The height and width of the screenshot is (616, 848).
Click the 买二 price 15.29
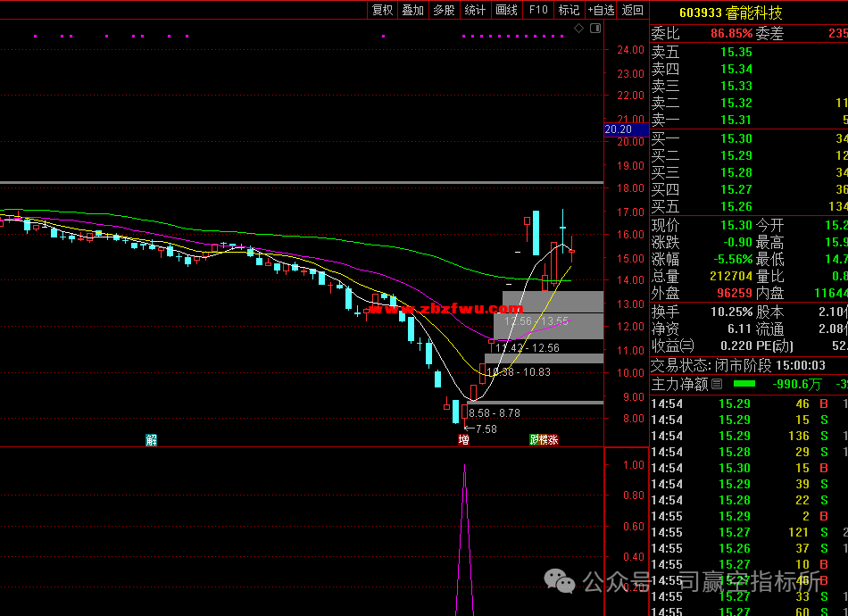(736, 155)
